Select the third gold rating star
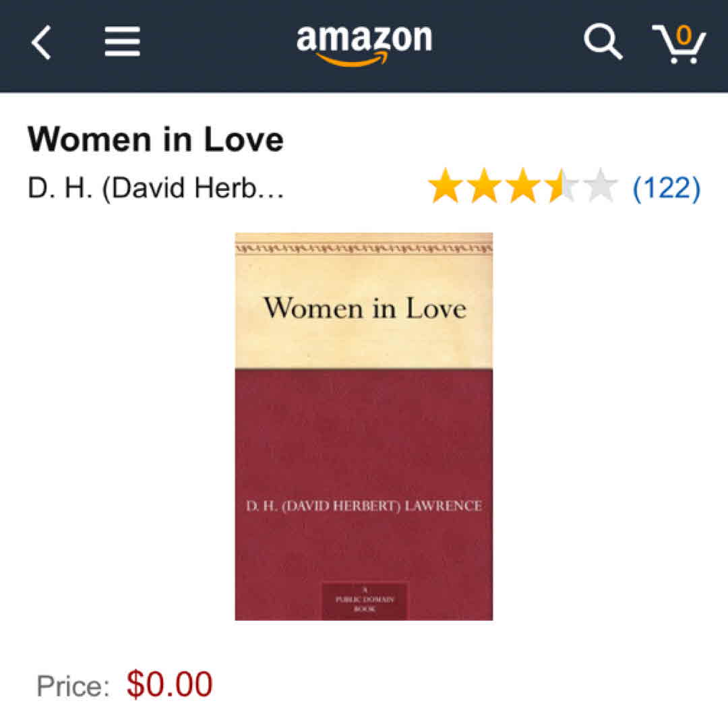The image size is (728, 728). click(523, 186)
